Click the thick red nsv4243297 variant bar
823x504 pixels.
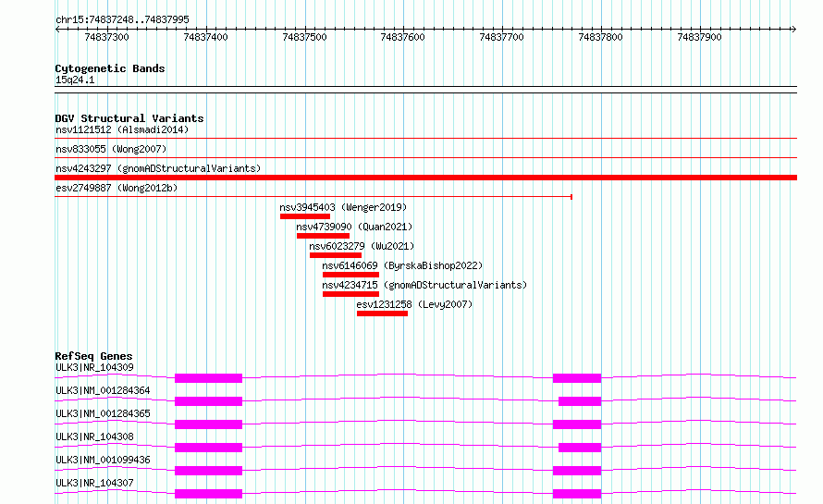pyautogui.click(x=425, y=178)
